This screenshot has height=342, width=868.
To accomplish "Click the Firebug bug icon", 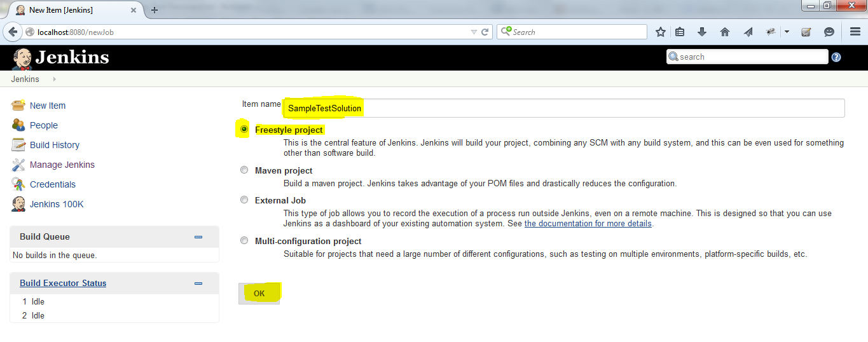I will pos(771,32).
